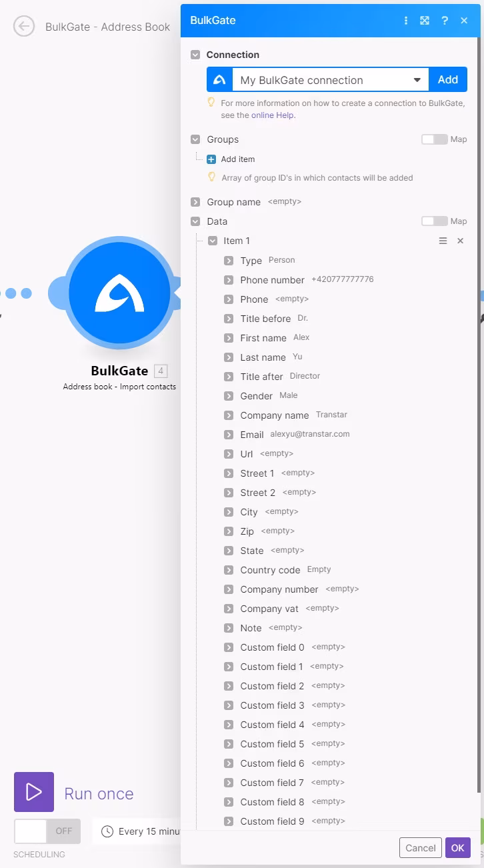Click the plus icon beside Add item
484x868 pixels.
pos(211,159)
